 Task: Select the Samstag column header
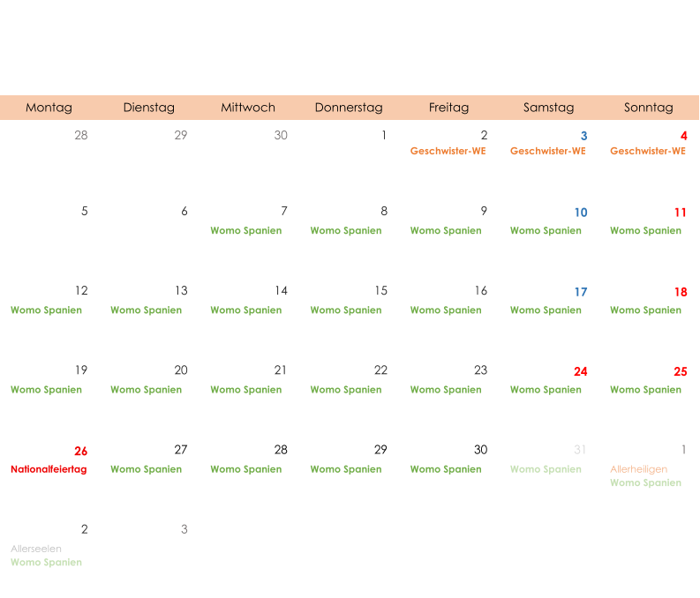coord(549,108)
